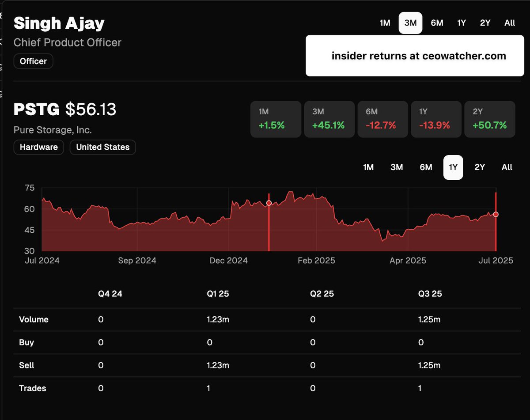Click the Apr 2025 axis label

pos(408,261)
